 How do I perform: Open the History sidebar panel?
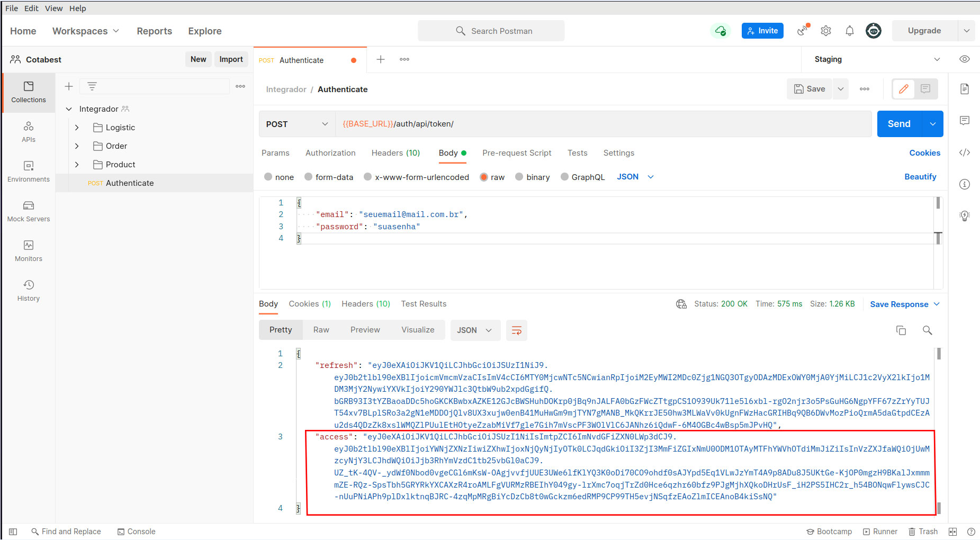[x=29, y=291]
